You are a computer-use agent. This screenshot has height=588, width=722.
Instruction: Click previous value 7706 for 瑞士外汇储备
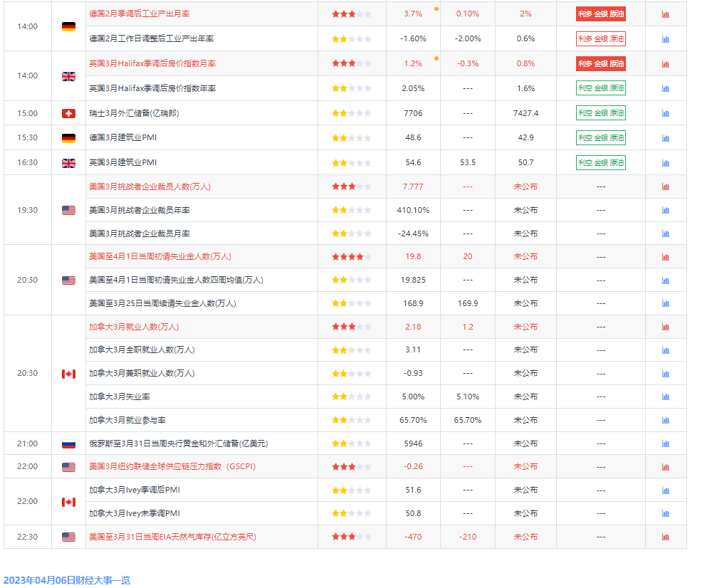click(413, 113)
